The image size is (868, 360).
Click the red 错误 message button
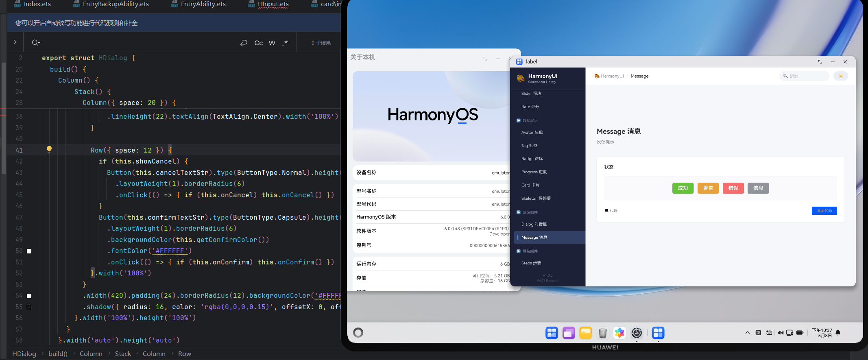733,188
